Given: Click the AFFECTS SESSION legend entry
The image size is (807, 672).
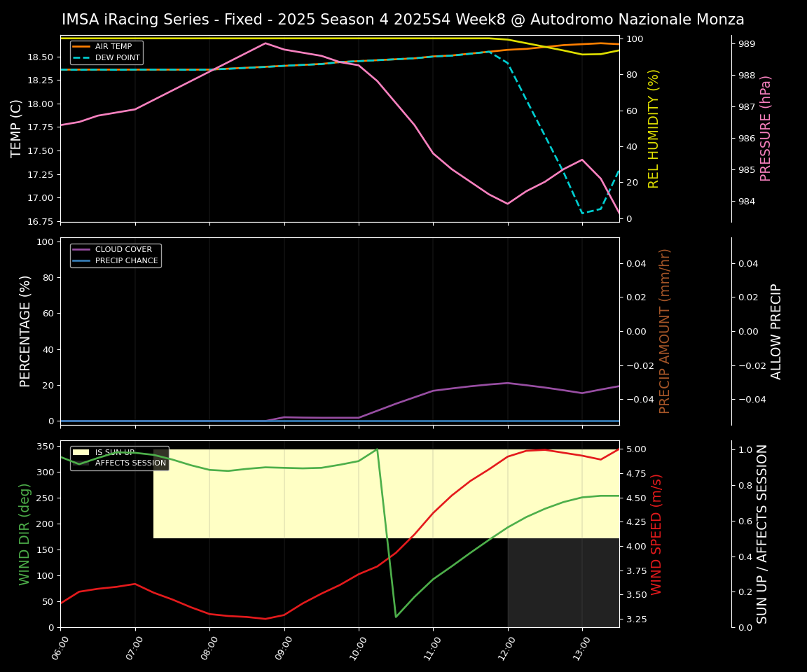Looking at the screenshot, I should click(130, 463).
